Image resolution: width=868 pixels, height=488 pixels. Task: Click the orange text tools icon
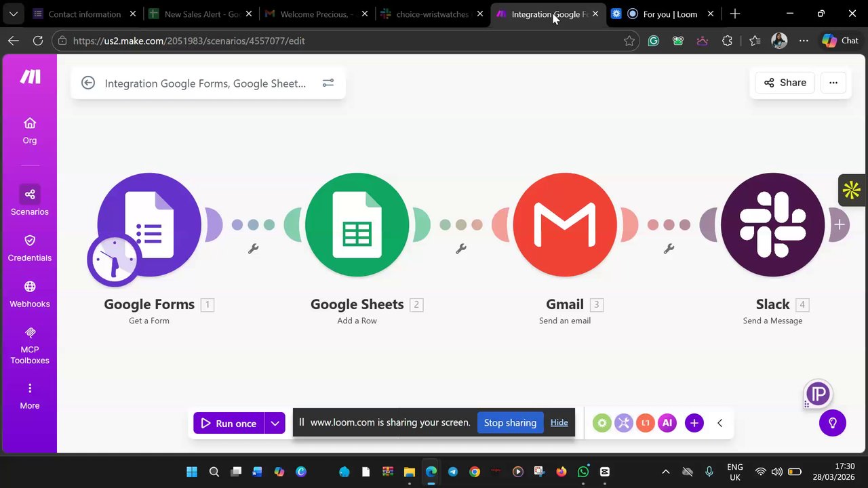tap(646, 423)
